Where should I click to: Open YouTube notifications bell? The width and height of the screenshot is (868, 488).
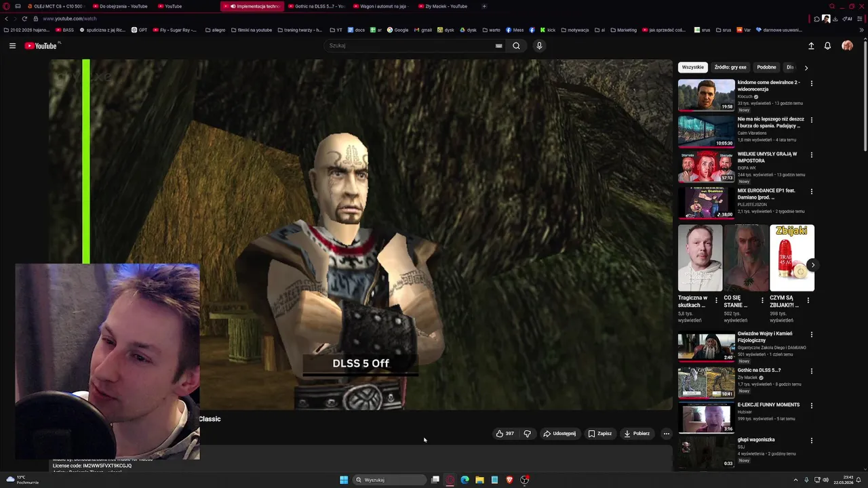pos(827,45)
